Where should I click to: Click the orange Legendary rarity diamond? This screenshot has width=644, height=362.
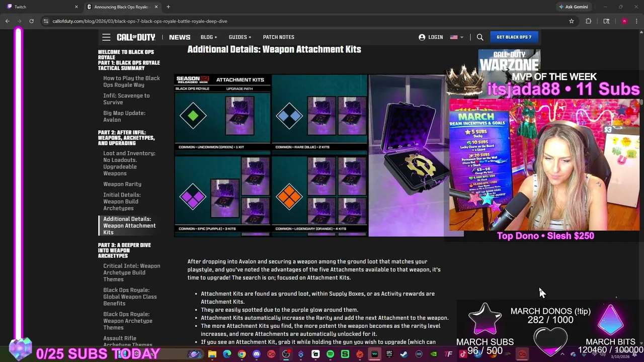click(289, 197)
